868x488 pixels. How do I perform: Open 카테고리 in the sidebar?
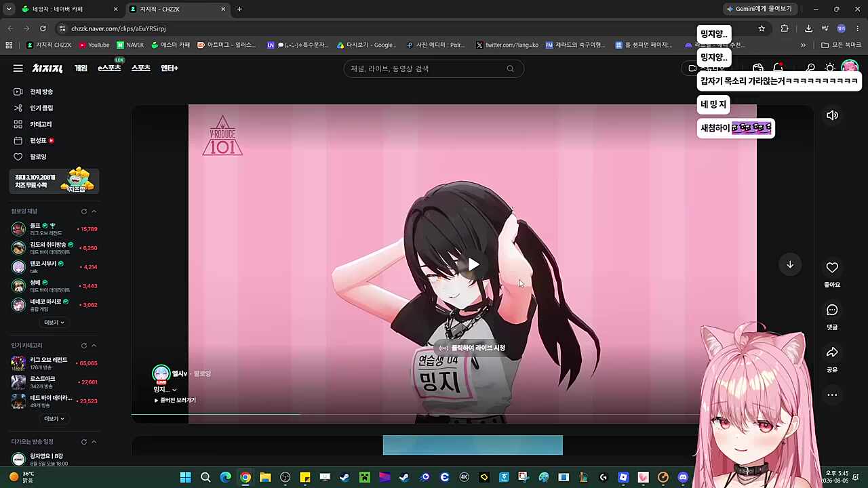coord(41,124)
